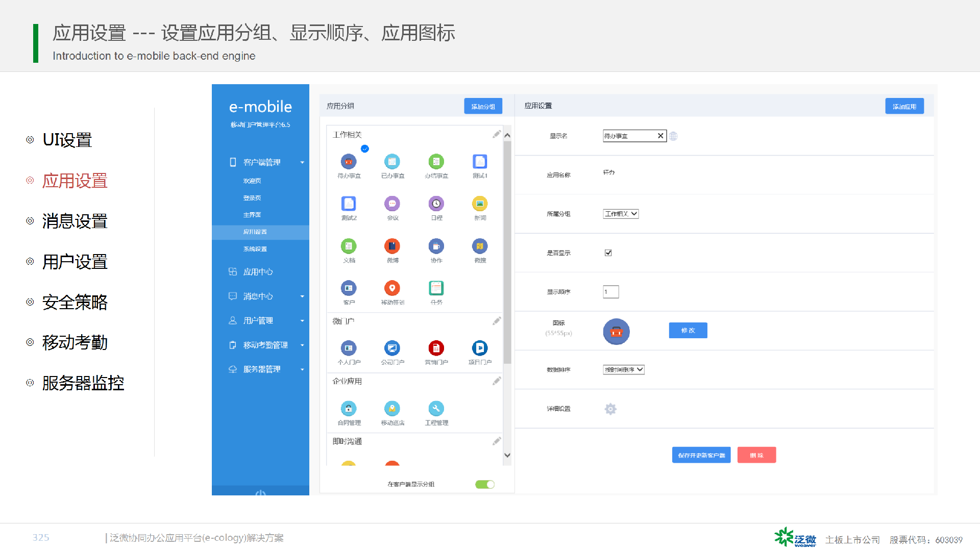Image resolution: width=980 pixels, height=551 pixels.
Task: Select the 移动巡店 app icon
Action: point(392,408)
